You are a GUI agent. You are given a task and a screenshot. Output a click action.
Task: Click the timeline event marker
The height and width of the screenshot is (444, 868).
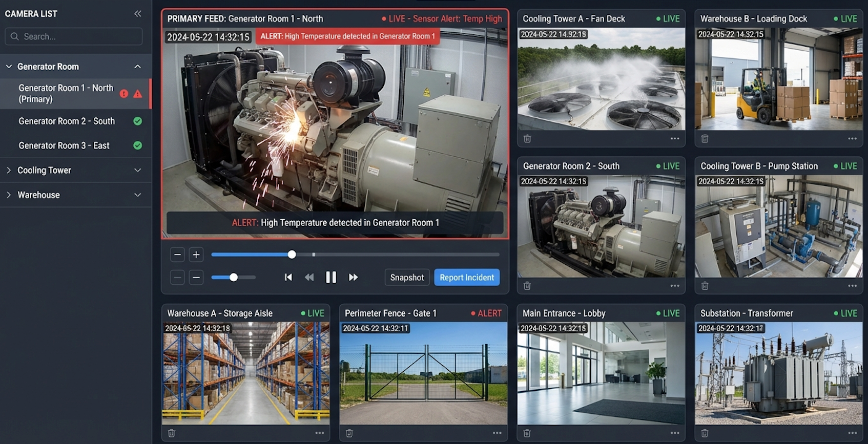pyautogui.click(x=314, y=255)
